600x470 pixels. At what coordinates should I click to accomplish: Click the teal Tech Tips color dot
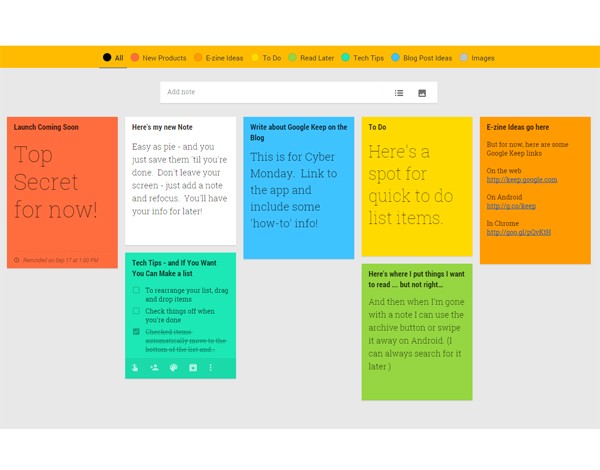point(346,58)
